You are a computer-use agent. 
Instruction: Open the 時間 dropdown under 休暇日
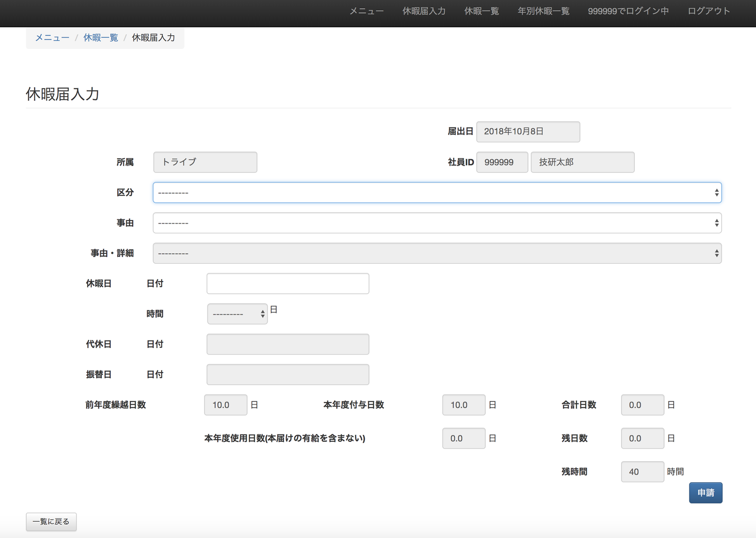pos(237,314)
